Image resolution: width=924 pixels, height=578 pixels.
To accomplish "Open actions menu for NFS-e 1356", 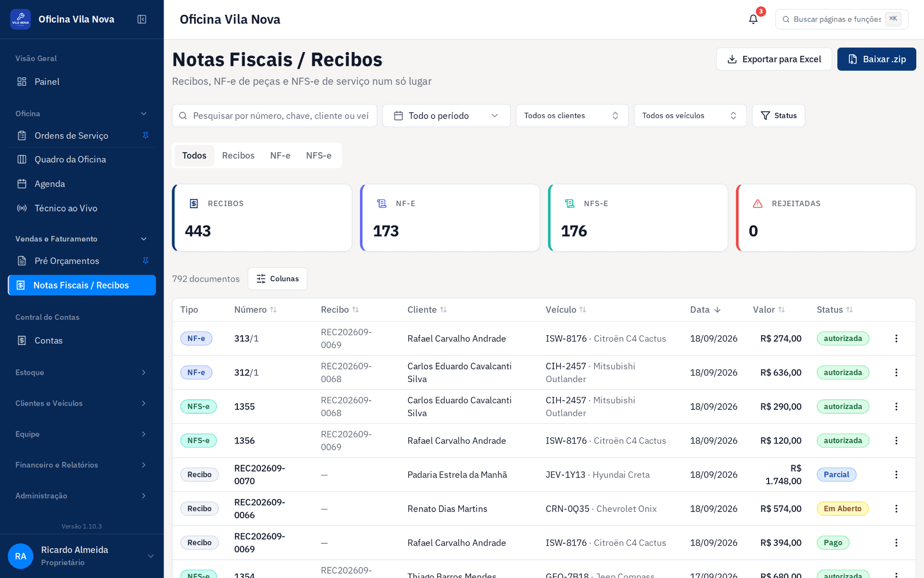I will pos(896,441).
